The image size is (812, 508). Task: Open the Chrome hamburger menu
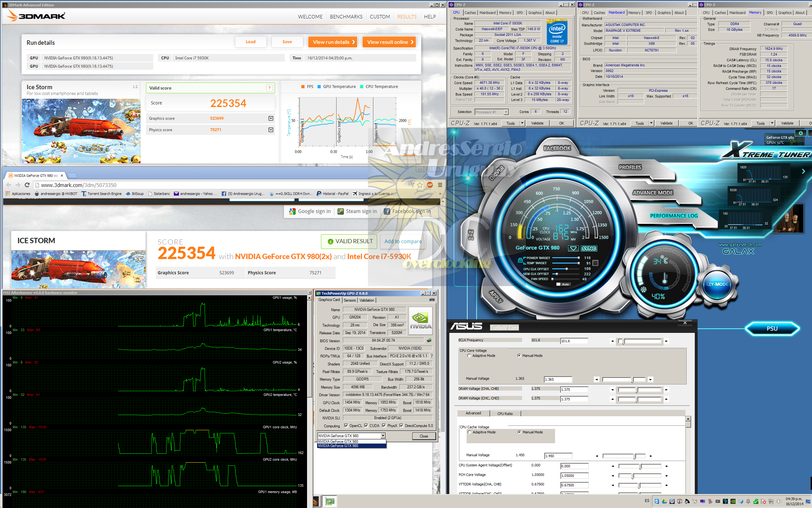(x=440, y=185)
